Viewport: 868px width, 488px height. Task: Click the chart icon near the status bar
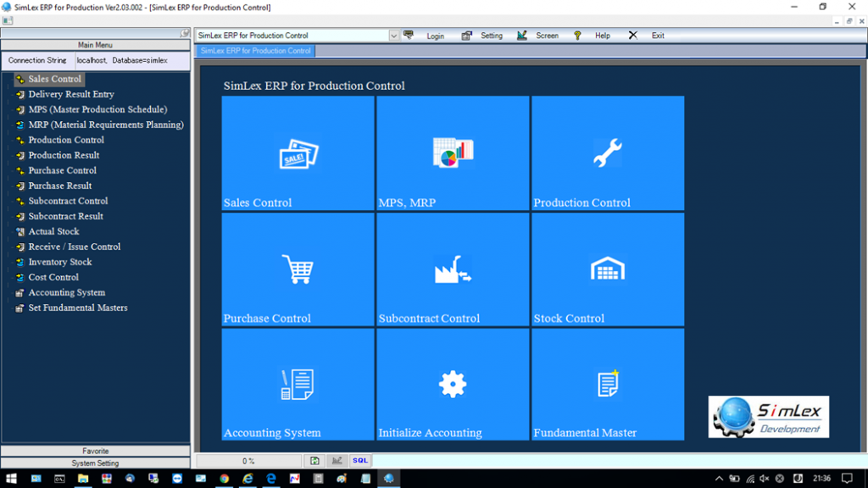point(337,460)
